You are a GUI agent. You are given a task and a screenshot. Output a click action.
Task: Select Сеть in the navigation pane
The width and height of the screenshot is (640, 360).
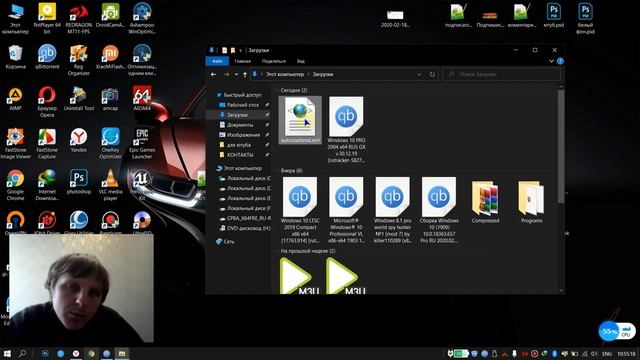click(x=225, y=242)
